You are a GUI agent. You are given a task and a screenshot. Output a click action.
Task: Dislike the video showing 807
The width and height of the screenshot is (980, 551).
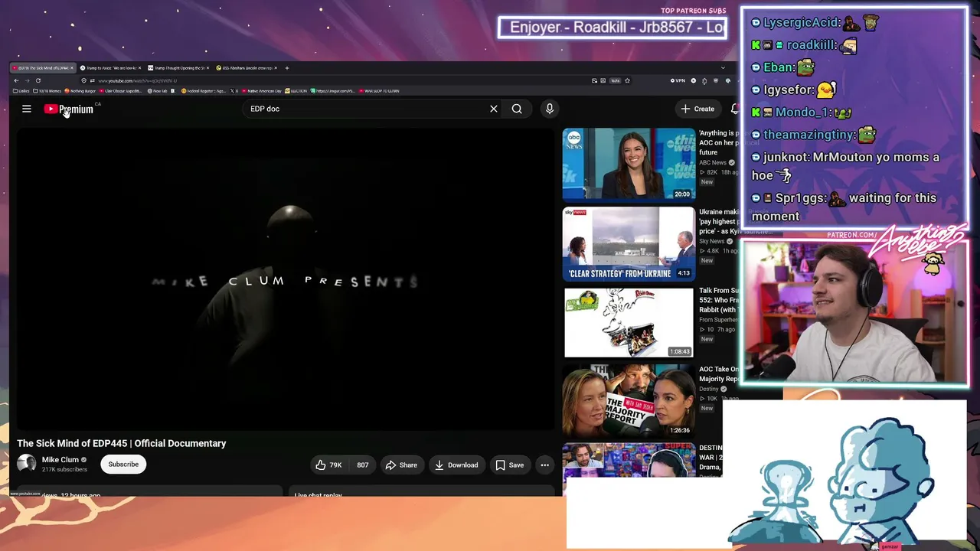[x=362, y=465]
